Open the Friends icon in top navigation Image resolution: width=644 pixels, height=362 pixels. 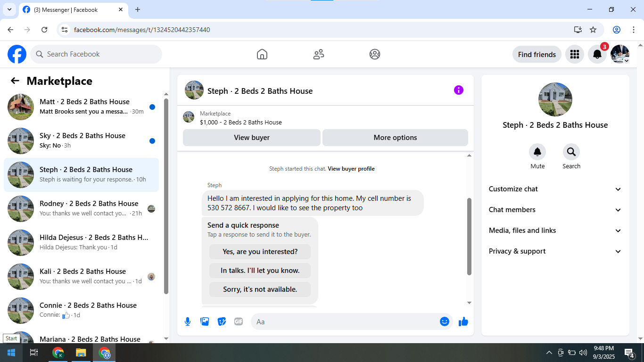point(319,54)
